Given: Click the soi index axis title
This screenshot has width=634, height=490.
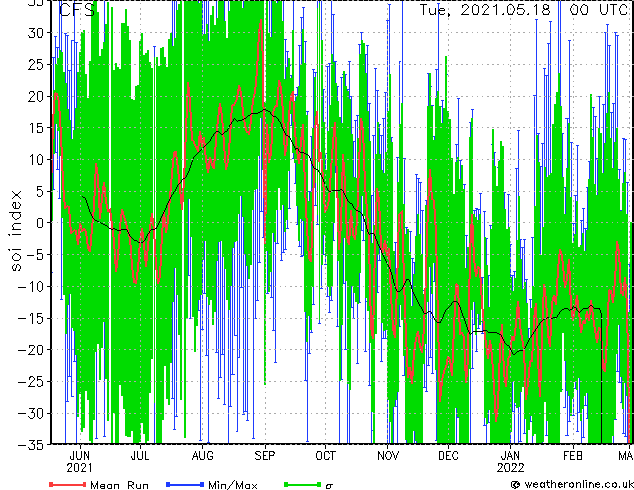Looking at the screenshot, I should tap(15, 230).
